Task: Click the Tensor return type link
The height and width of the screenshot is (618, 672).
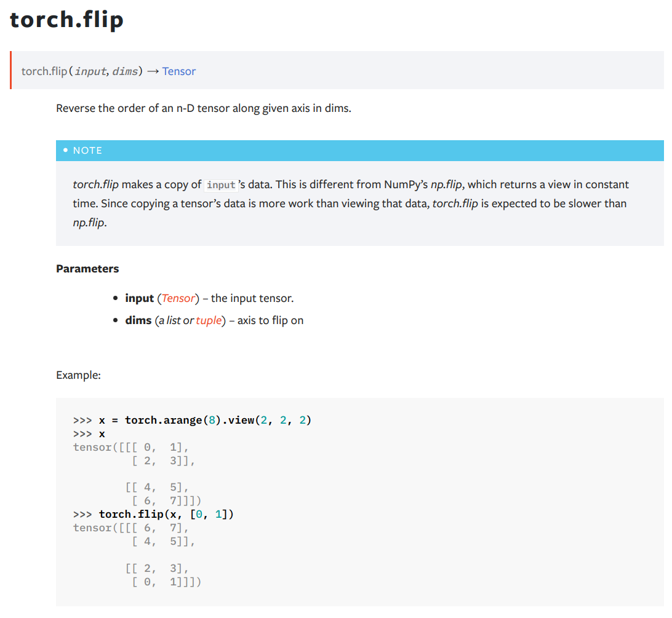Action: click(x=179, y=71)
